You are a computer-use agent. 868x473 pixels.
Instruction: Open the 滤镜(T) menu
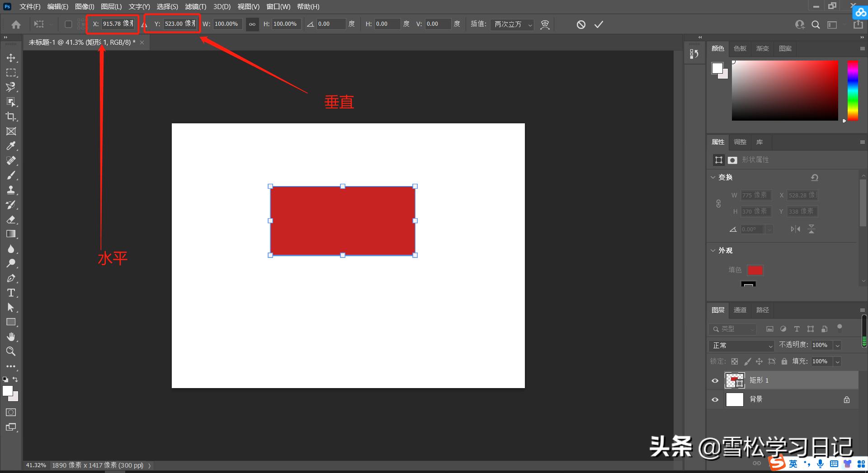pos(195,7)
